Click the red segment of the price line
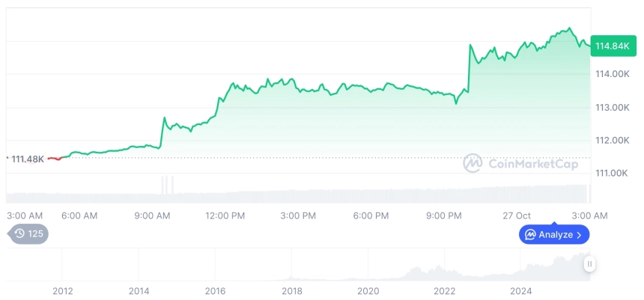The width and height of the screenshot is (644, 300). click(54, 158)
